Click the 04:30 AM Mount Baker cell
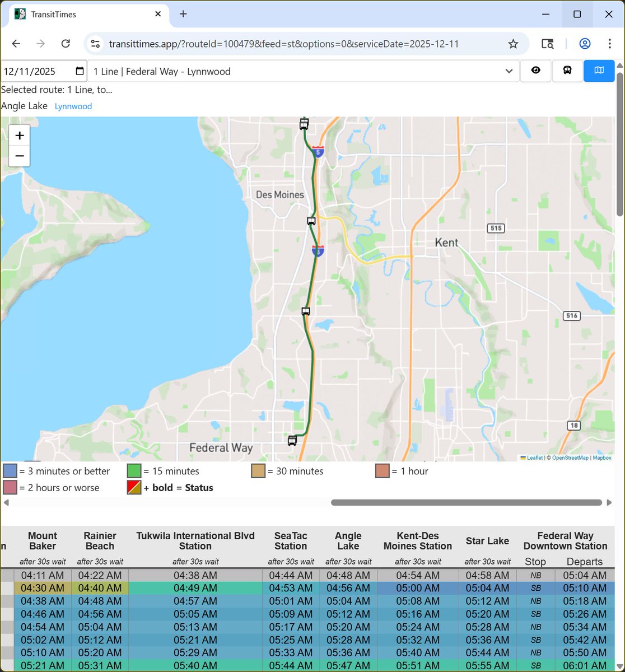This screenshot has height=672, width=625. pos(43,588)
